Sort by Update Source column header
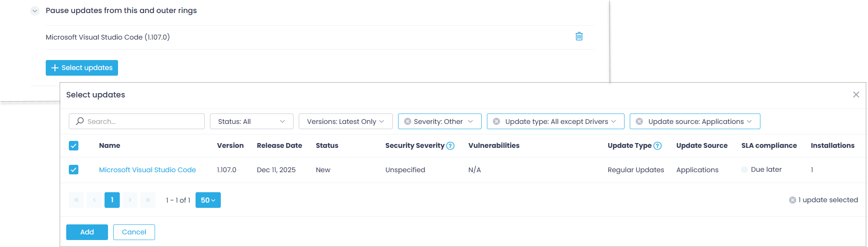Screen dimensions: 868x247 (702, 146)
